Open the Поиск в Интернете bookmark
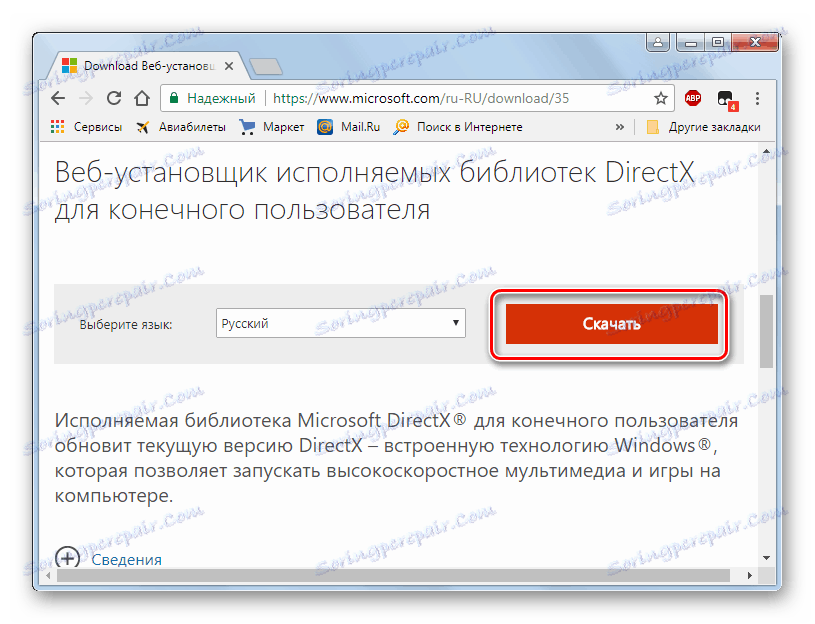Viewport: 815px width, 624px height. click(x=458, y=127)
